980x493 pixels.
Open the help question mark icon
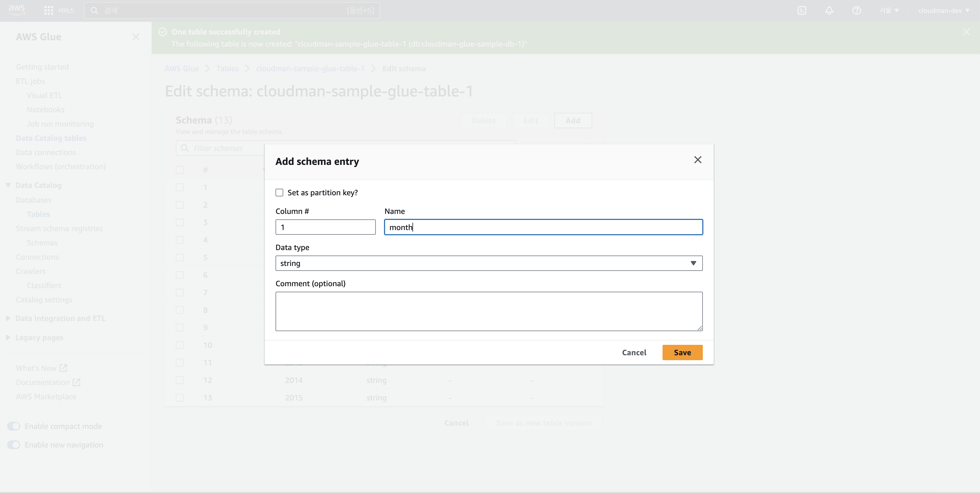pos(856,10)
